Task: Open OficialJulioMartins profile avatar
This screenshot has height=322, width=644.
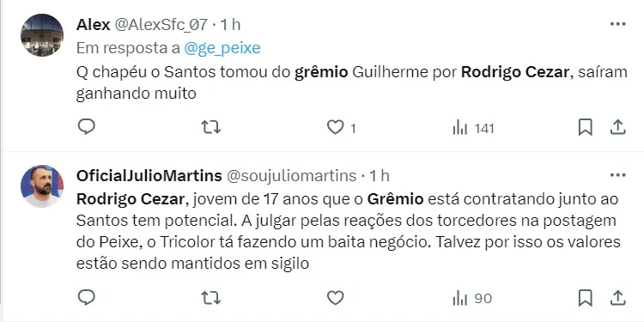Action: click(x=42, y=186)
